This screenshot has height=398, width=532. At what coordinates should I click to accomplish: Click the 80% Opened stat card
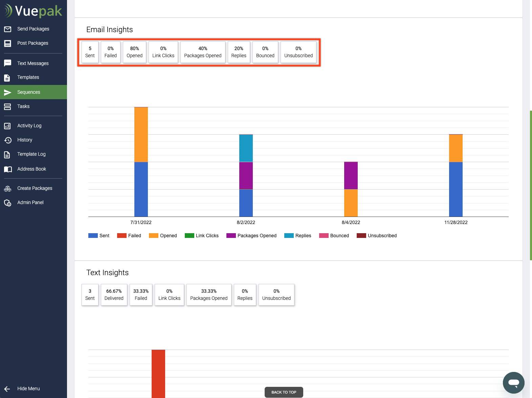click(134, 52)
